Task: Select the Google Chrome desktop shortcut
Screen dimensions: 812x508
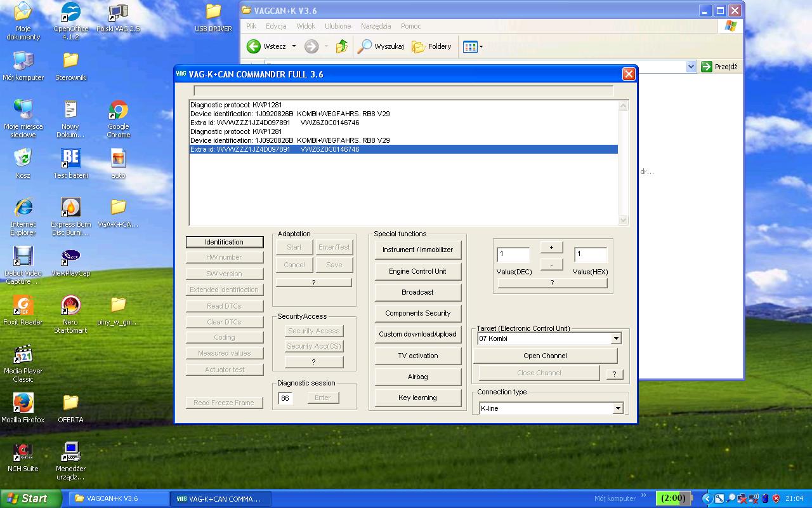Action: tap(118, 119)
